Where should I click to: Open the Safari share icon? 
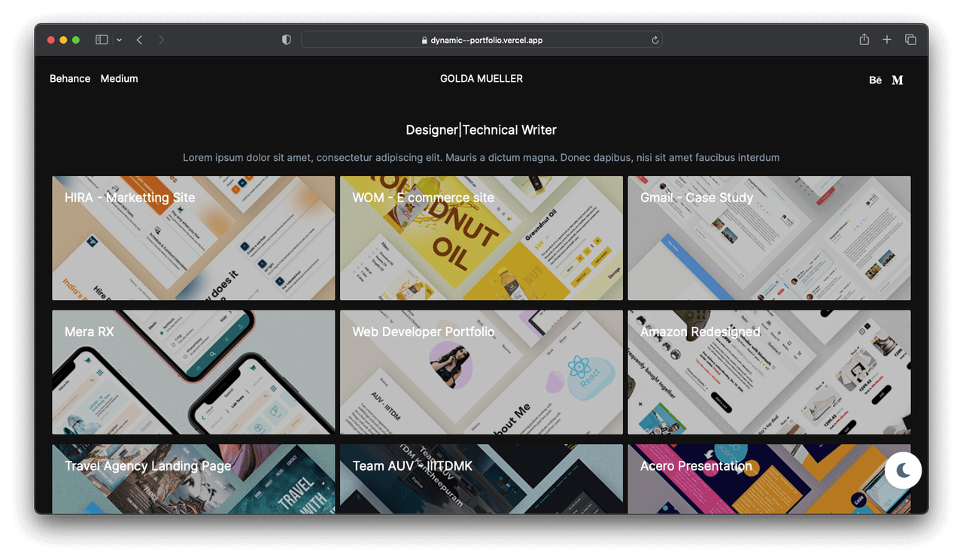click(864, 39)
